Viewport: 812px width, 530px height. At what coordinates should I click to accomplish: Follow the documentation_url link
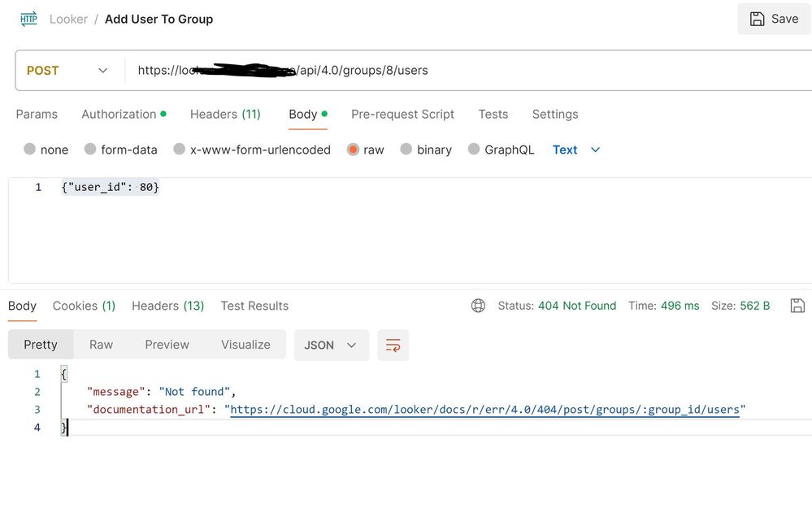point(484,409)
